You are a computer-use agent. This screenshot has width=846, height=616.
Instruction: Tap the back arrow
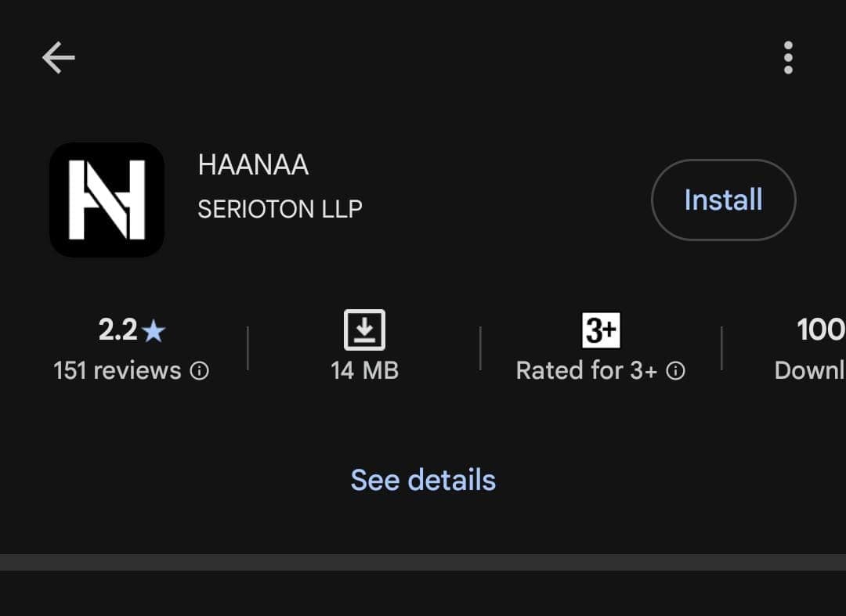click(58, 58)
